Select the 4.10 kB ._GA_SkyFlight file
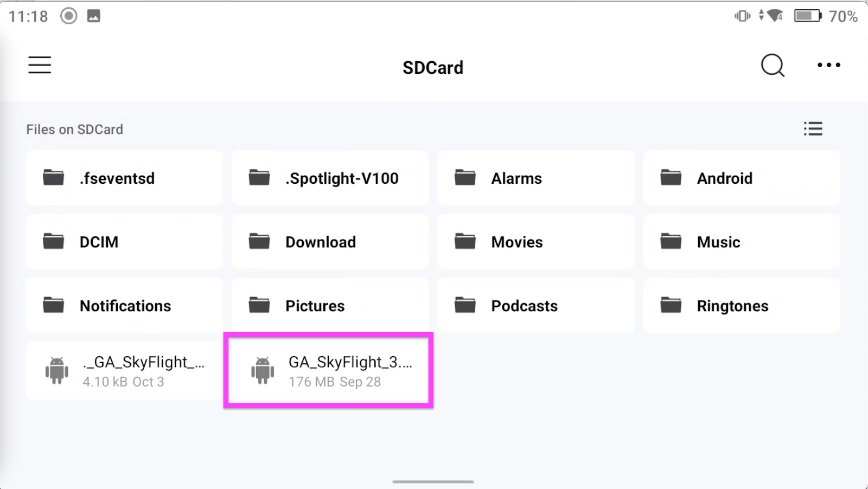Image resolution: width=868 pixels, height=489 pixels. [x=124, y=371]
